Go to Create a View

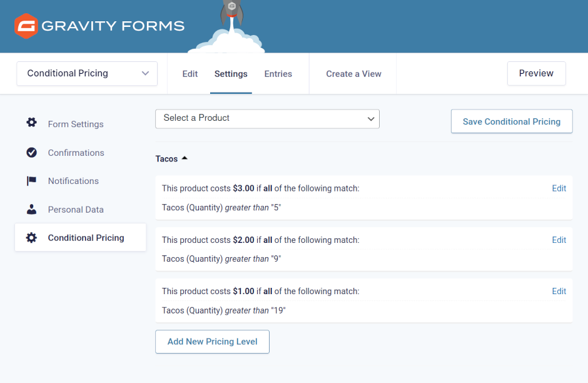click(353, 74)
